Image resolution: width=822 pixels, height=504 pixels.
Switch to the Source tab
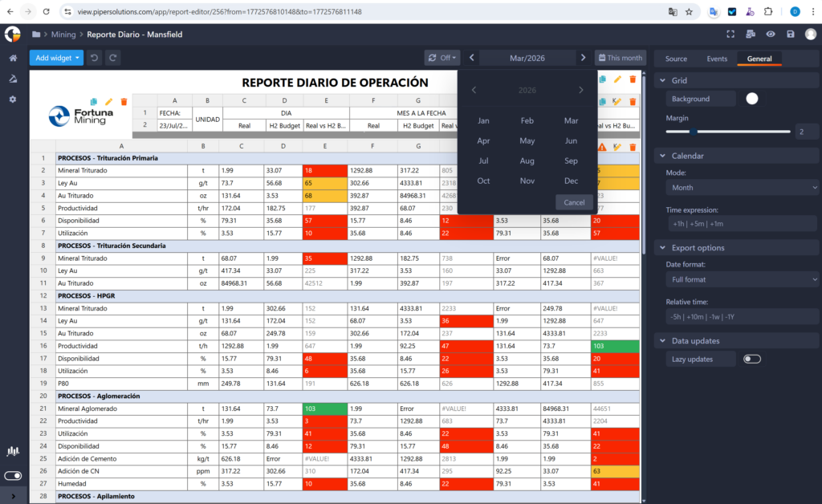(676, 59)
